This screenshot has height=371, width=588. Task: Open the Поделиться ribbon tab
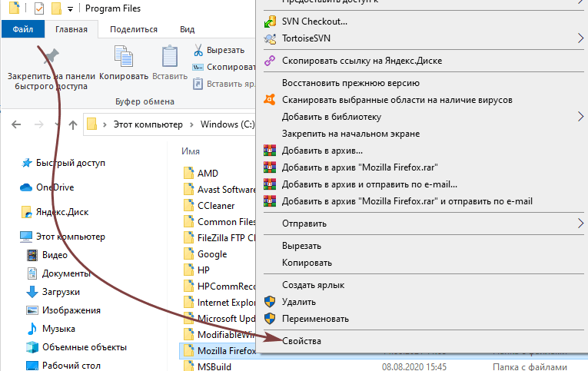pyautogui.click(x=134, y=29)
